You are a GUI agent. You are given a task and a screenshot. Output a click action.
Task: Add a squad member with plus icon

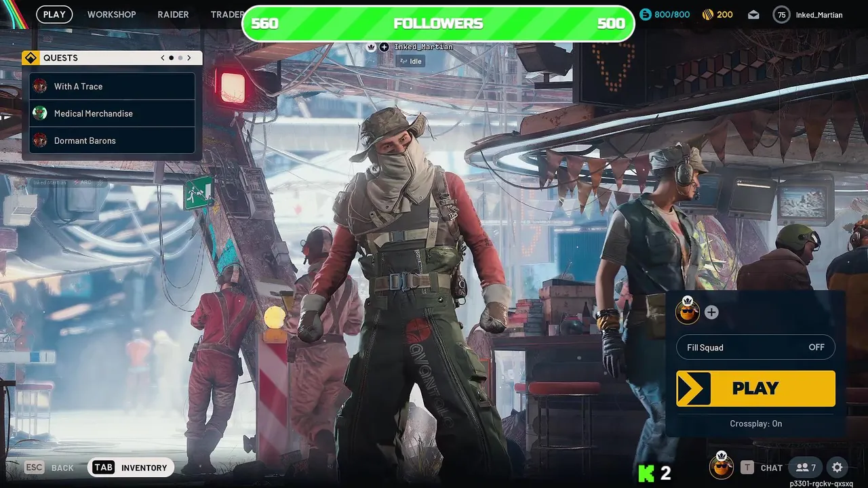click(711, 312)
